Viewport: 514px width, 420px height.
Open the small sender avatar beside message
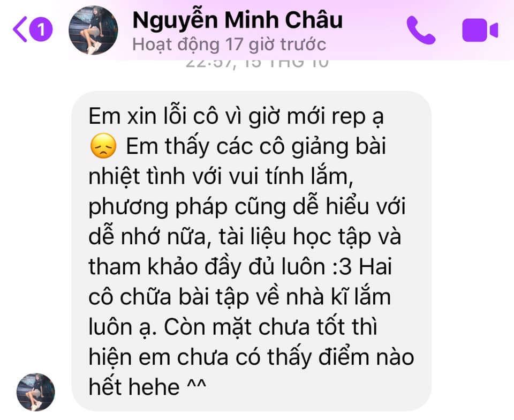(x=36, y=392)
